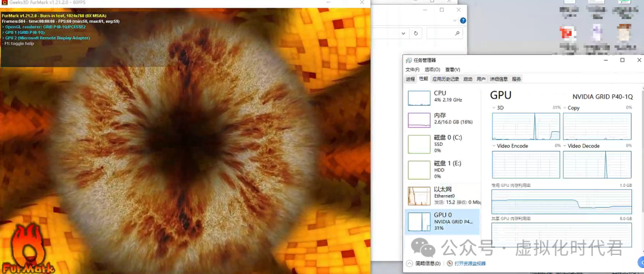Select GPU 0 NVIDIA GRID in the sidebar
644x274 pixels.
[442, 221]
